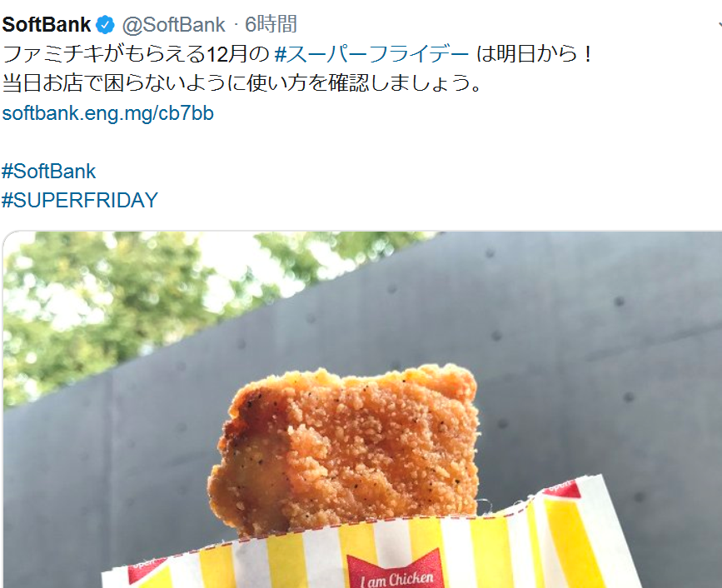Open the tweet's 6時間 timestamp
The height and width of the screenshot is (588, 722).
pyautogui.click(x=271, y=24)
